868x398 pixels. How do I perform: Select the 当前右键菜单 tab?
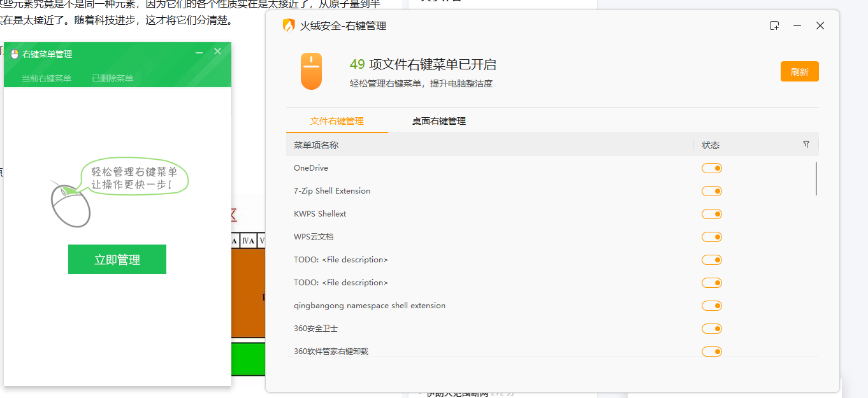pos(47,78)
